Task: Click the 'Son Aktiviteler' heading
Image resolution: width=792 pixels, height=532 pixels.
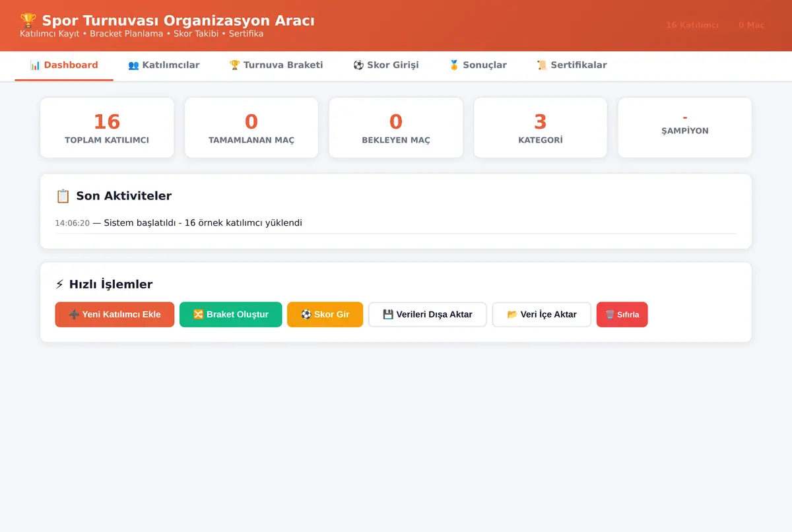Action: [124, 196]
